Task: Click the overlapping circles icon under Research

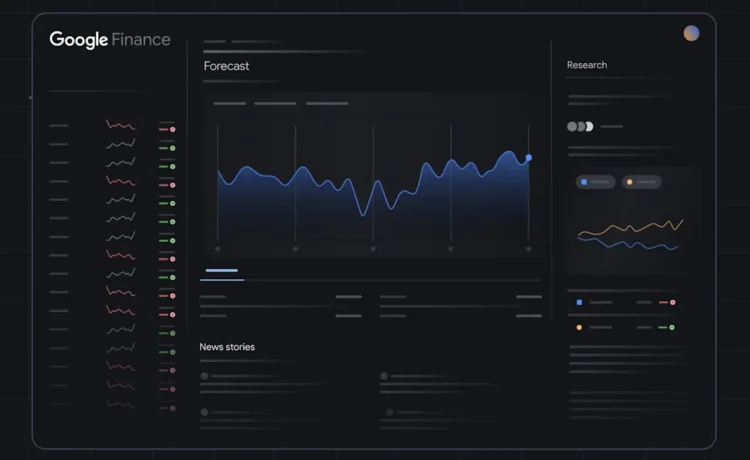Action: 580,126
